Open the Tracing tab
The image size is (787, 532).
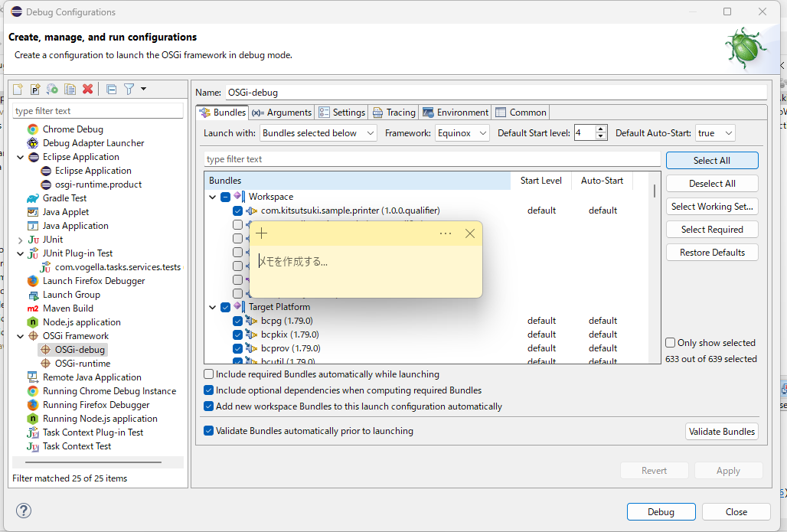(394, 113)
